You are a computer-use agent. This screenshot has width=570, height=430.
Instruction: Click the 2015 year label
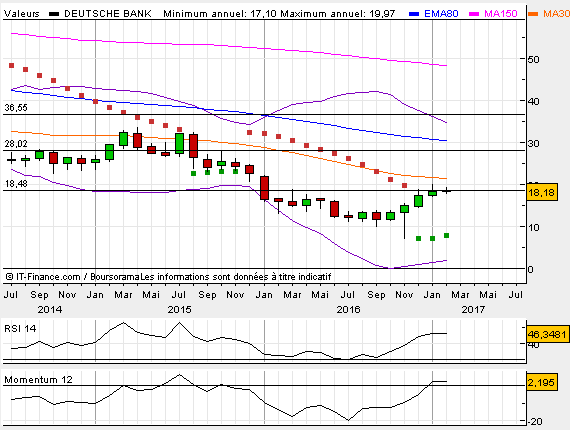click(180, 310)
